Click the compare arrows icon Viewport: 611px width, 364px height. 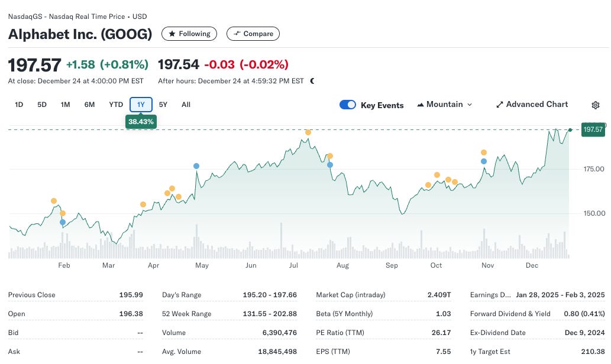tap(237, 34)
